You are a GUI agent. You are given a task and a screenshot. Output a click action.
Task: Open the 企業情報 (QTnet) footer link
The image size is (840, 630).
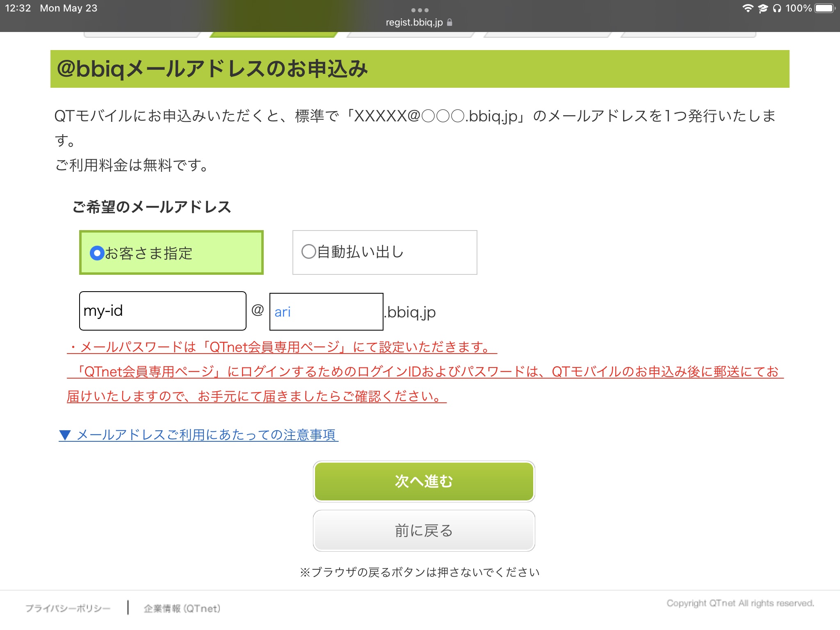182,608
